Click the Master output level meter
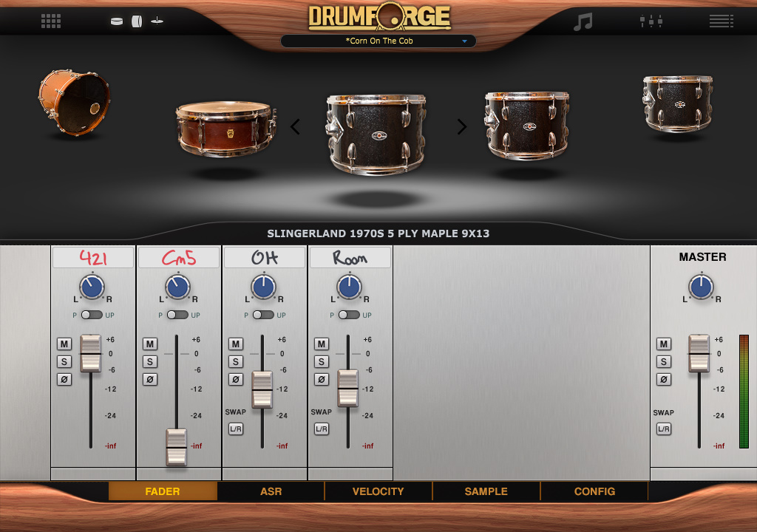757x532 pixels. 744,392
